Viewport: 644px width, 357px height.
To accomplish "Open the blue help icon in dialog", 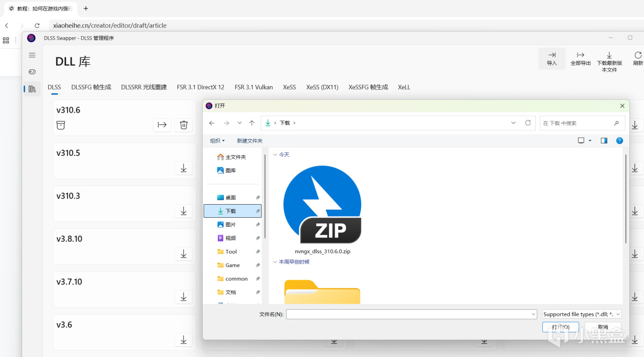I will (x=620, y=141).
